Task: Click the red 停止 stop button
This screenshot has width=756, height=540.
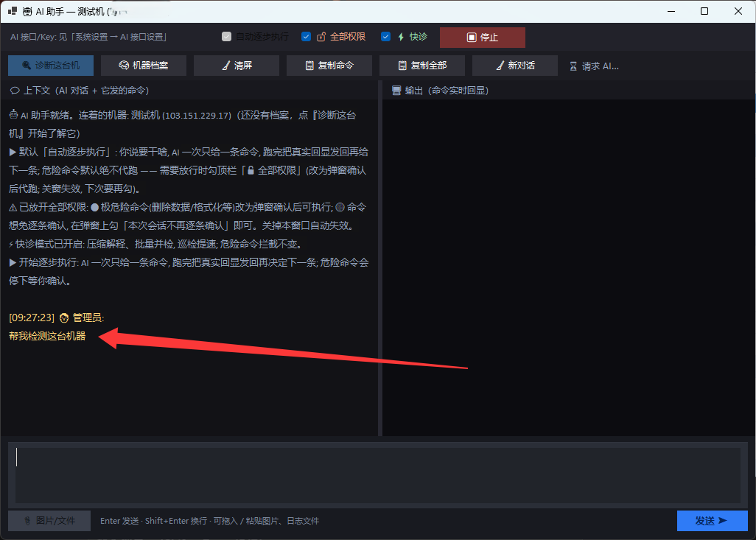Action: 483,37
